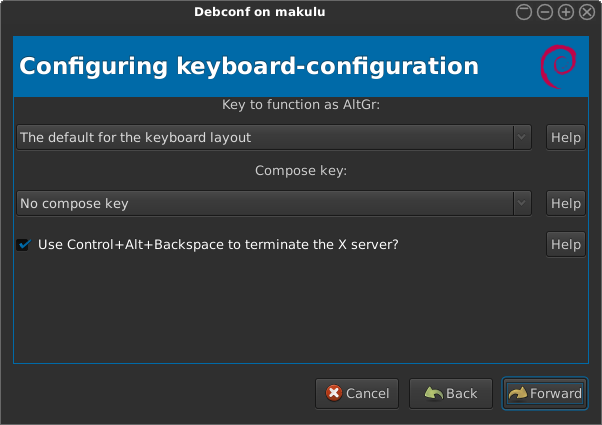The width and height of the screenshot is (602, 425).
Task: Open Help for the AltGr key setting
Action: click(x=566, y=137)
